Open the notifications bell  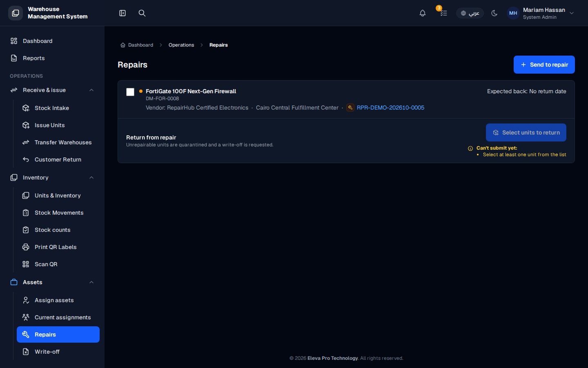click(x=423, y=13)
